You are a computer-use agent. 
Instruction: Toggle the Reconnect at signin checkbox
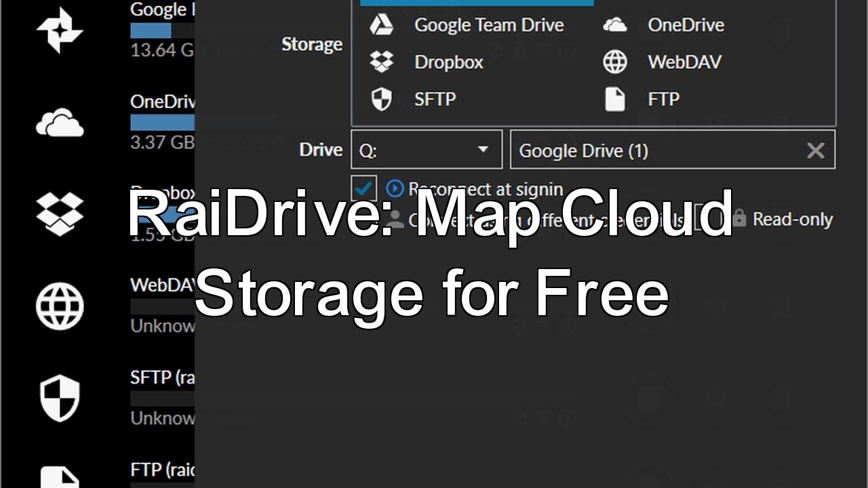365,188
